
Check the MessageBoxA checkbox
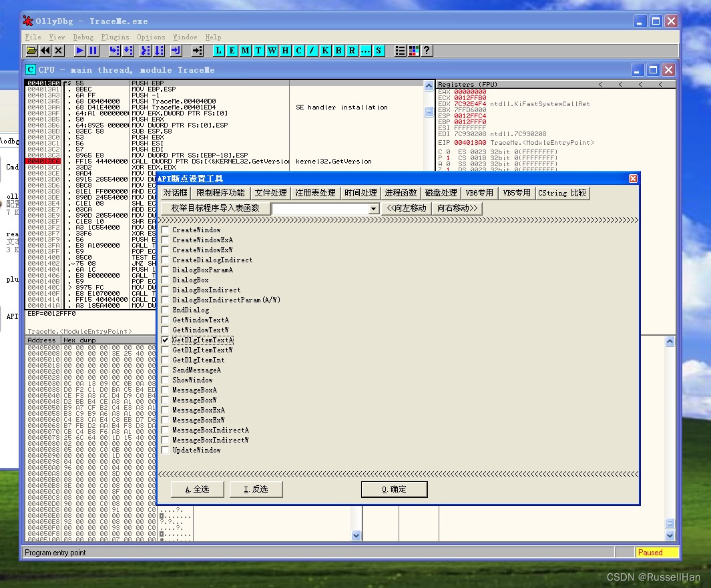click(165, 390)
